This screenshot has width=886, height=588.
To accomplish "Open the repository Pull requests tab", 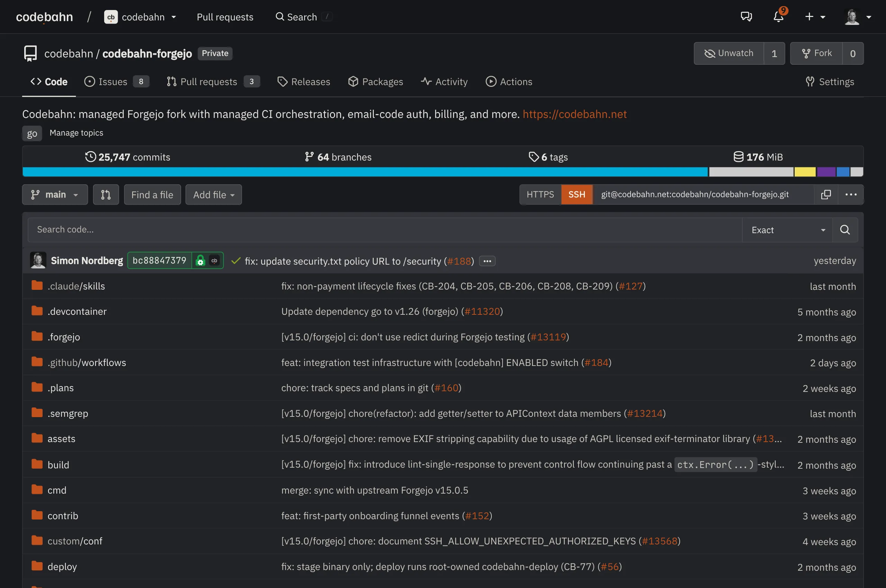I will click(x=213, y=82).
